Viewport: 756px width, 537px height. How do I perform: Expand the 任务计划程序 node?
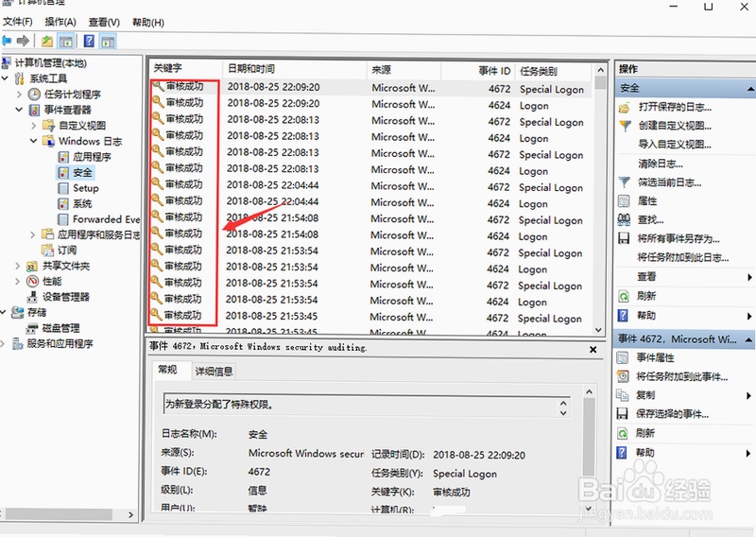tap(19, 95)
